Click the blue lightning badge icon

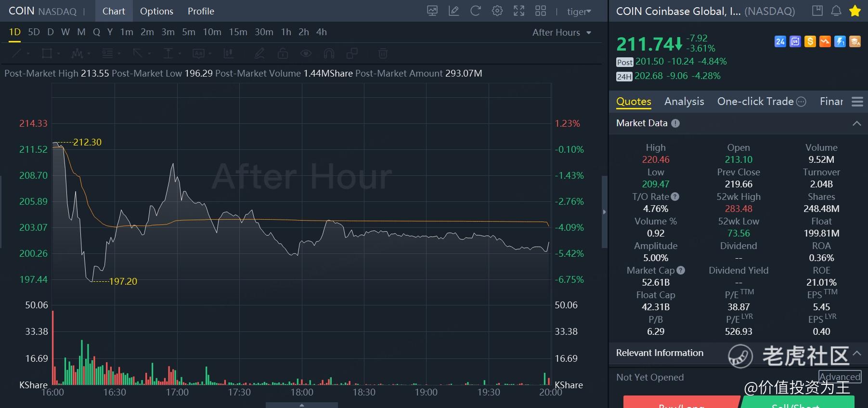(x=840, y=41)
